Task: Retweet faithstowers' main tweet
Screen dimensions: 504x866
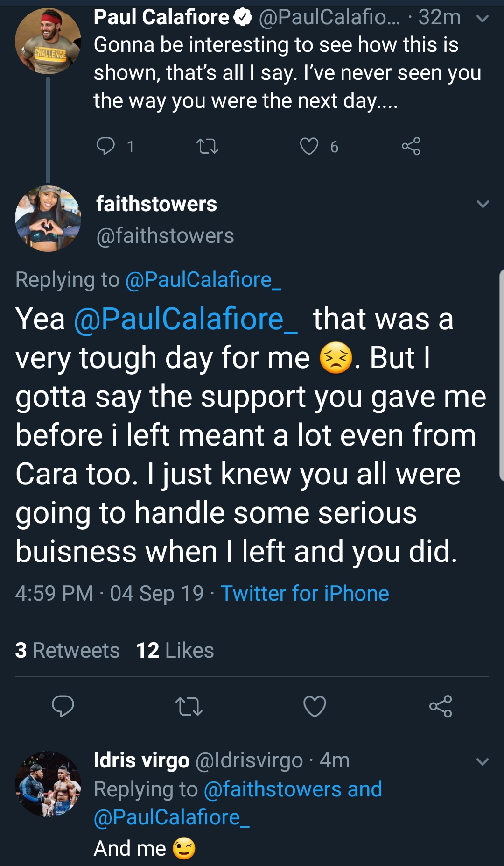Action: [x=189, y=706]
